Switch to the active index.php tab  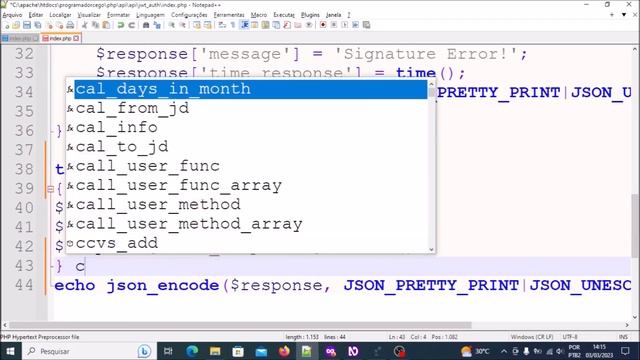60,38
